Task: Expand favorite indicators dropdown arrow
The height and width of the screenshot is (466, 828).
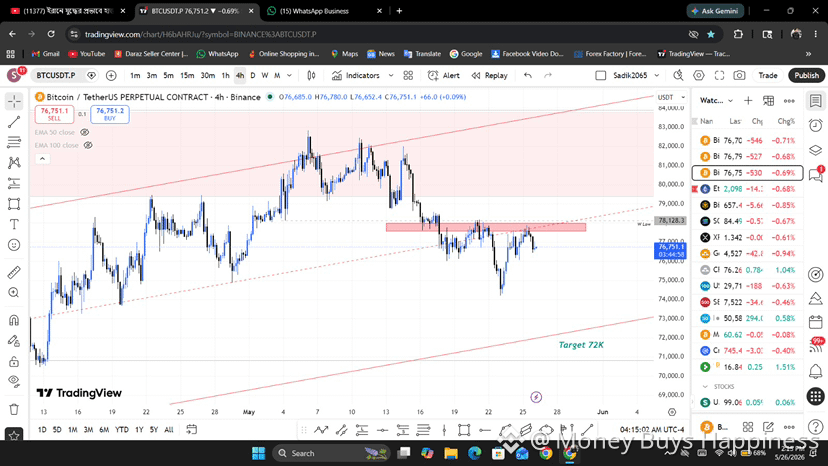Action: pyautogui.click(x=391, y=76)
